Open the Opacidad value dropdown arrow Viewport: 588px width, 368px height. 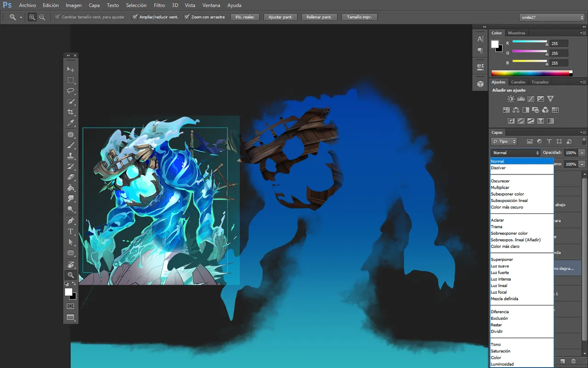click(582, 153)
